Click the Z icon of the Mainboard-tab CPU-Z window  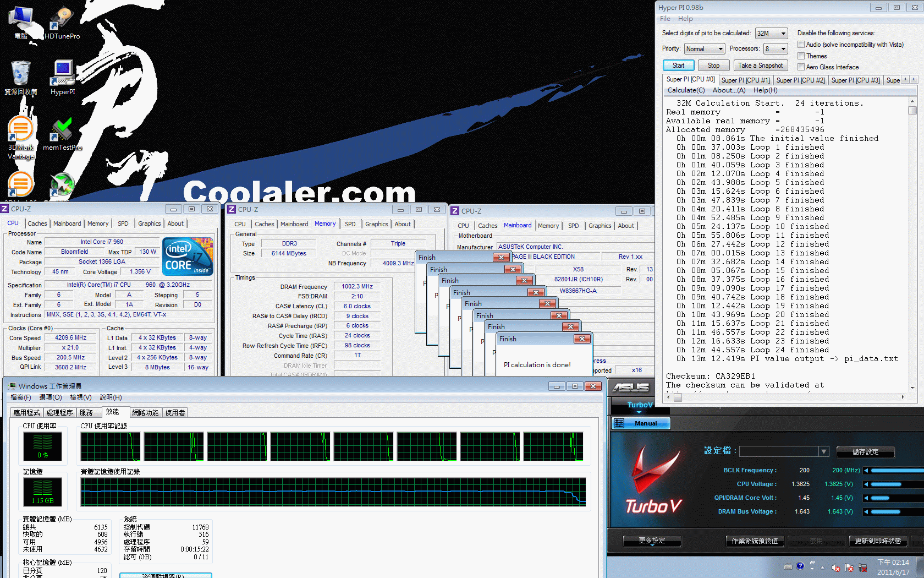[455, 211]
